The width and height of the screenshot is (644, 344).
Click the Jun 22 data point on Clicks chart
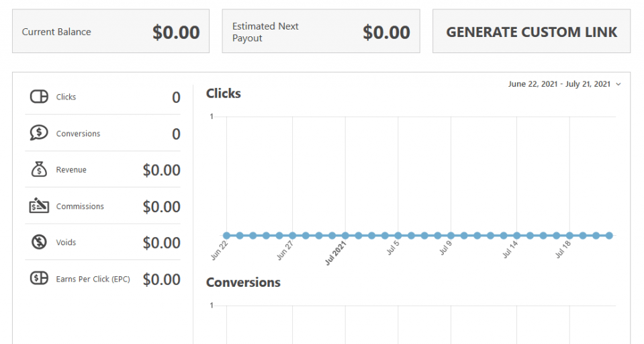pyautogui.click(x=226, y=235)
